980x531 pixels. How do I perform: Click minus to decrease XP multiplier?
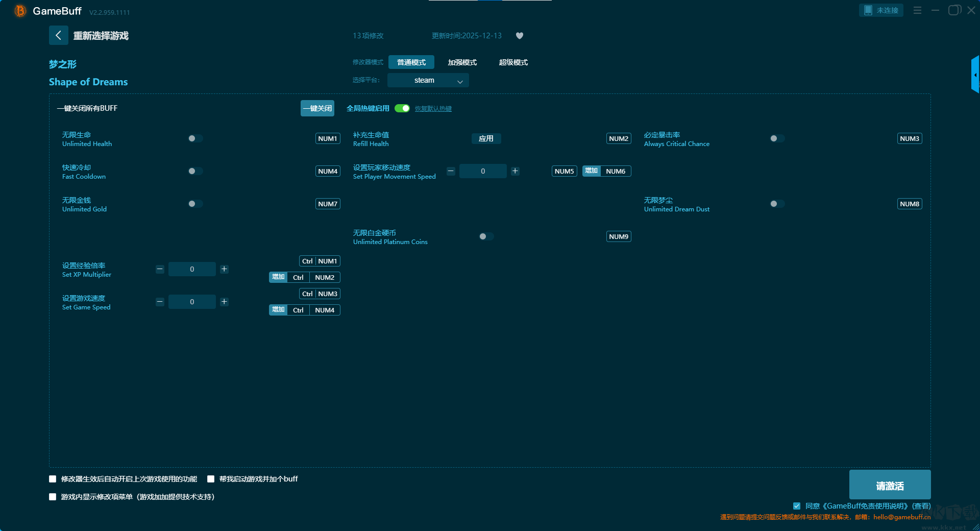[x=160, y=269]
